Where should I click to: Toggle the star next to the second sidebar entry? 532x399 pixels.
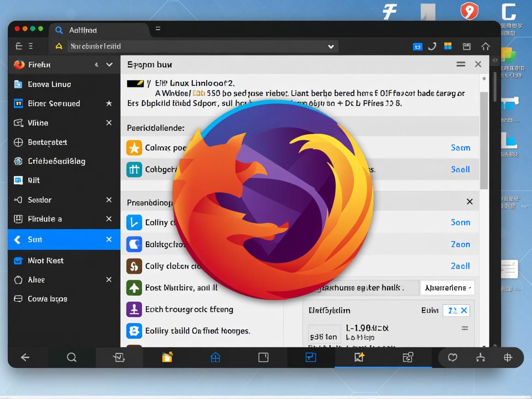109,103
